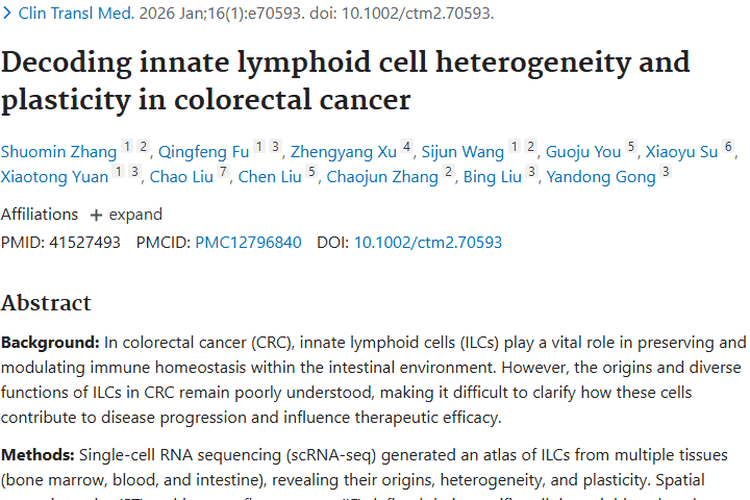Click affiliation superscript 4 after Zhengyang Xu
Viewport: 750px width, 500px height.
(407, 147)
